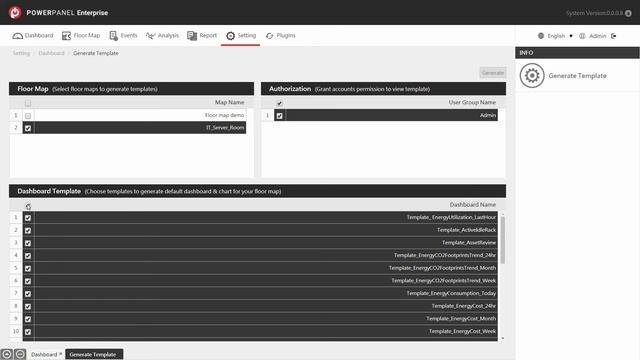Click the Dashboard Name column header
This screenshot has height=360, width=640.
click(x=473, y=204)
